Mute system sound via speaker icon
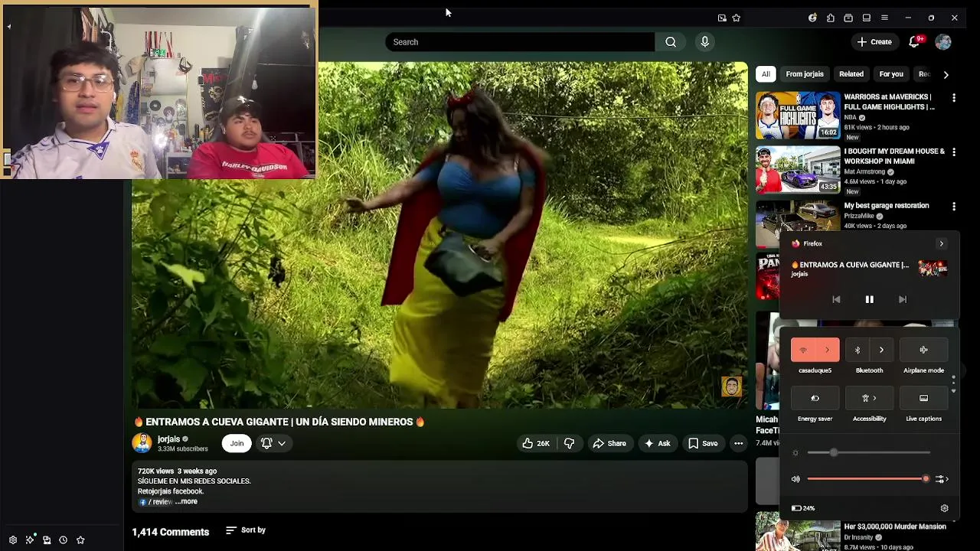Screen dimensions: 980x551 (795, 479)
